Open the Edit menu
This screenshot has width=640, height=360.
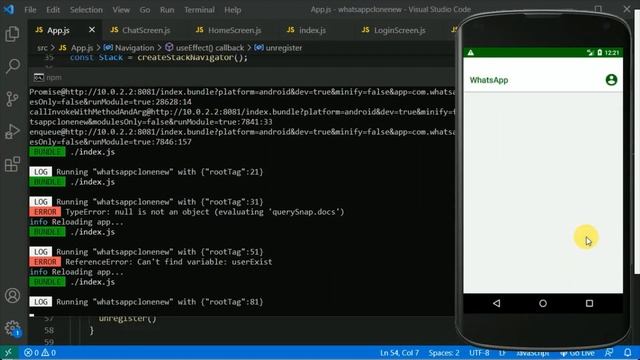[53, 9]
